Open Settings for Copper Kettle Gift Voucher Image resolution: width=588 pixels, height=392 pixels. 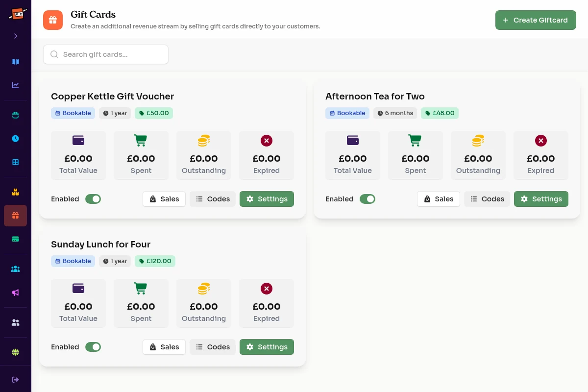coord(267,199)
